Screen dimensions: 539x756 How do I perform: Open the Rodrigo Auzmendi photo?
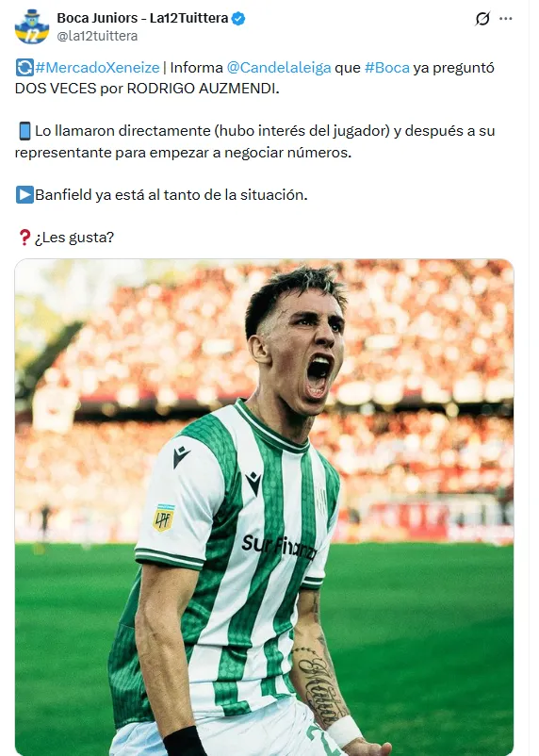click(x=264, y=507)
